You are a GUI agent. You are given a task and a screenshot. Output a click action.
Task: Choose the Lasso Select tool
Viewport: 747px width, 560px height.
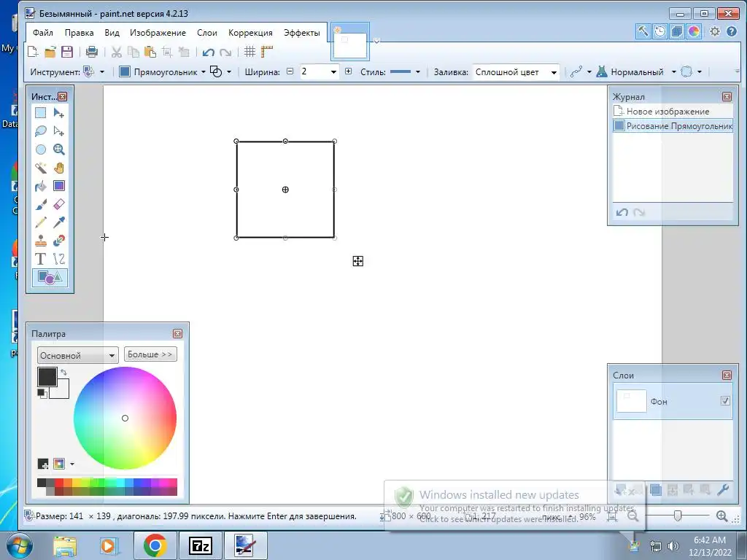tap(41, 131)
